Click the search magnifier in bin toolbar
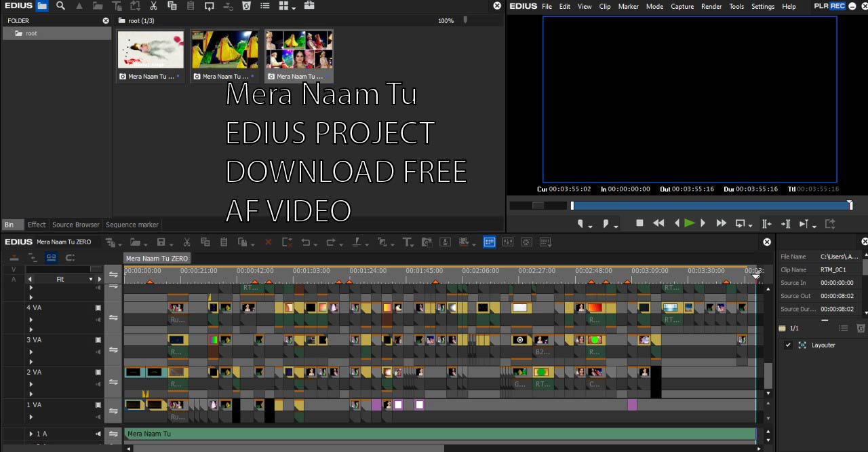Screen dimensions: 868x452 pyautogui.click(x=60, y=5)
